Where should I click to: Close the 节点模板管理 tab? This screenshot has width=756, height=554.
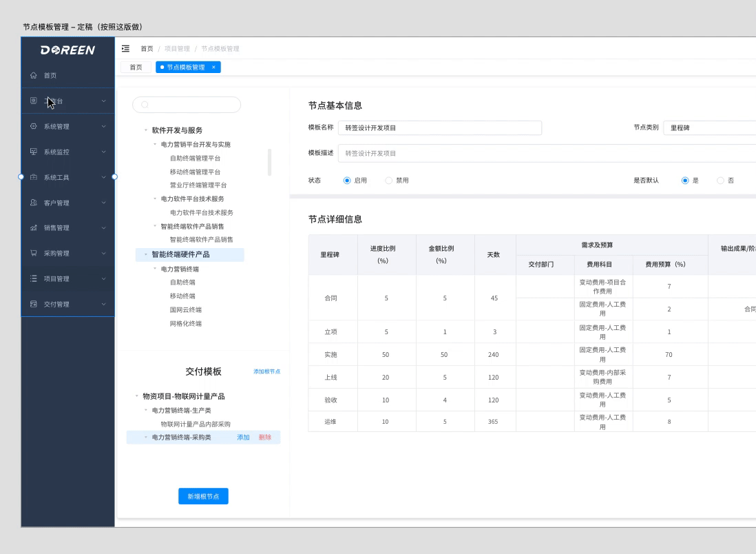[x=213, y=67]
